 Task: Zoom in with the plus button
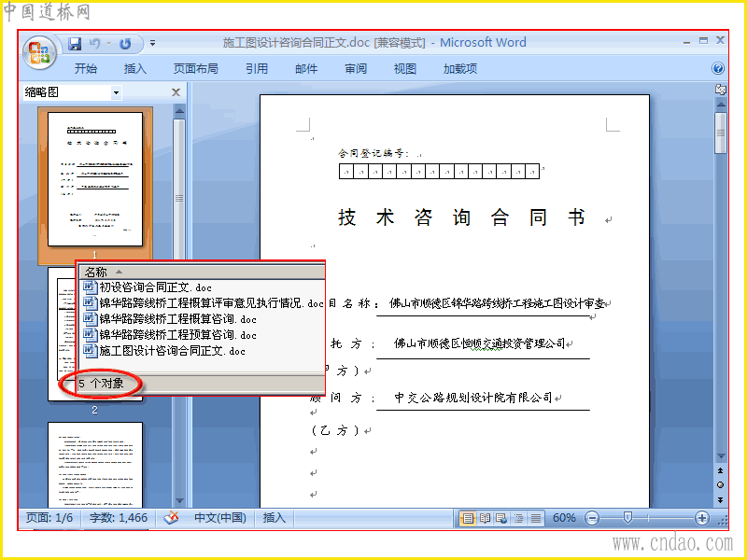pos(702,518)
